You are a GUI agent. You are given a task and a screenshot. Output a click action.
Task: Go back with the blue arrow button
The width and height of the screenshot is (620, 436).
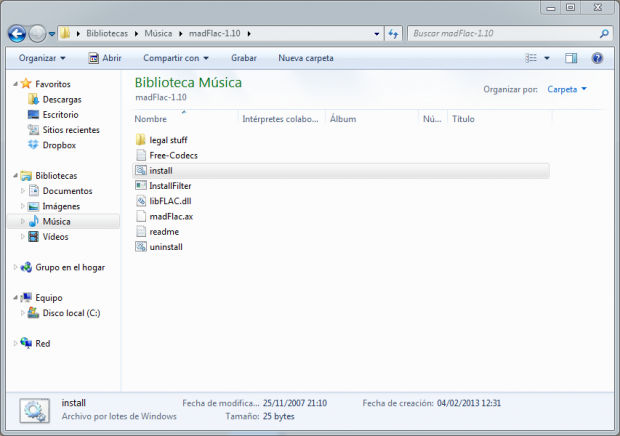(17, 34)
